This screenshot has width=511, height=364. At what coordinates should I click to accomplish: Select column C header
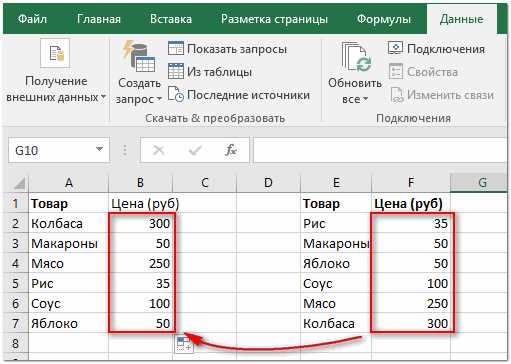coord(205,183)
